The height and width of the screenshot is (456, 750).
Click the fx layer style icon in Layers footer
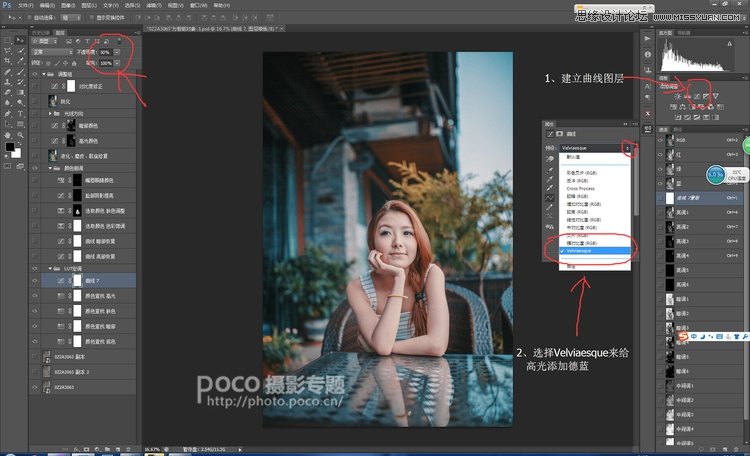(76, 449)
